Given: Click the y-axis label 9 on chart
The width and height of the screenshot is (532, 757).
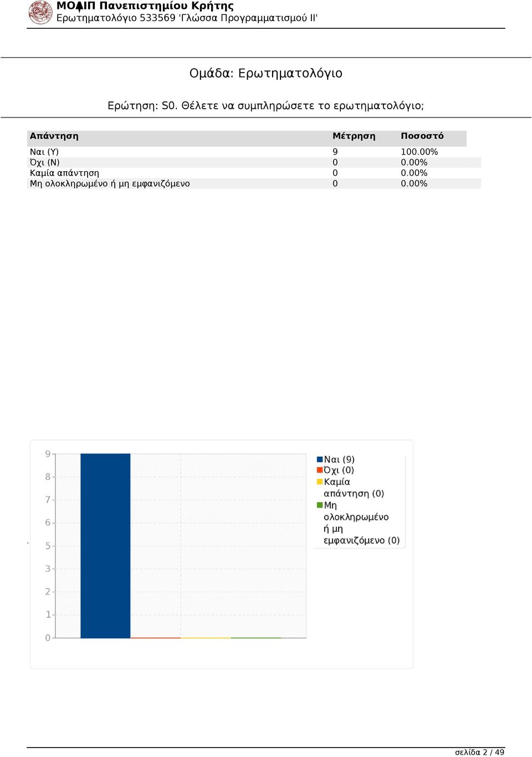Looking at the screenshot, I should (48, 454).
